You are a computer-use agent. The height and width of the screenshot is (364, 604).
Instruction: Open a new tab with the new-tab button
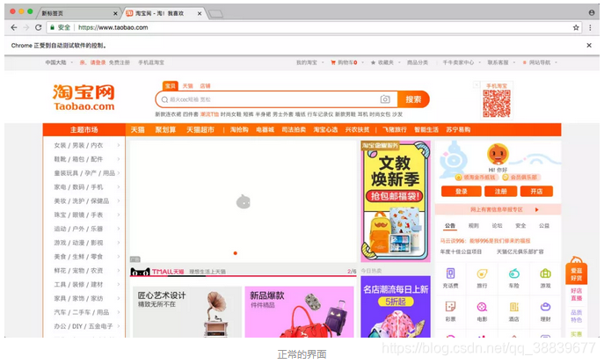point(215,14)
